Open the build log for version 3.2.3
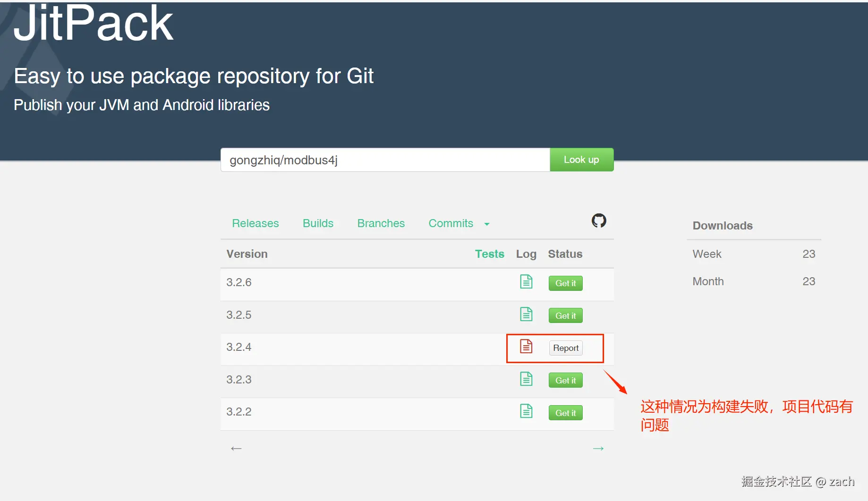The image size is (868, 501). (526, 379)
